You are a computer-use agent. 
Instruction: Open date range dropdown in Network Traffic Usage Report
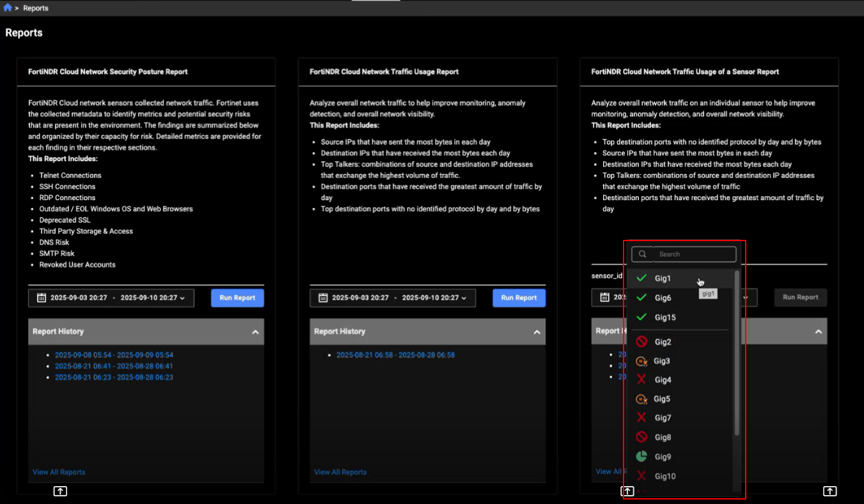tap(393, 297)
